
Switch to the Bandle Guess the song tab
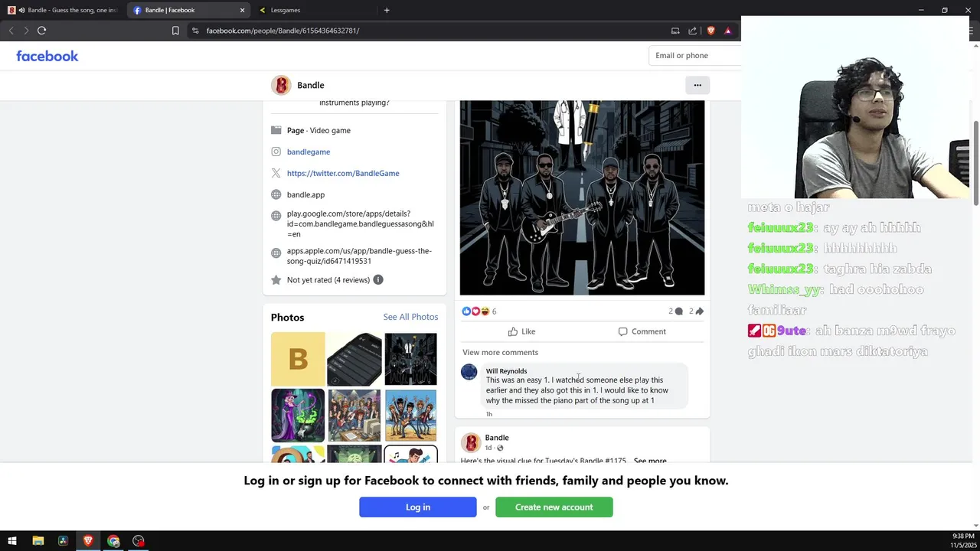tap(63, 10)
